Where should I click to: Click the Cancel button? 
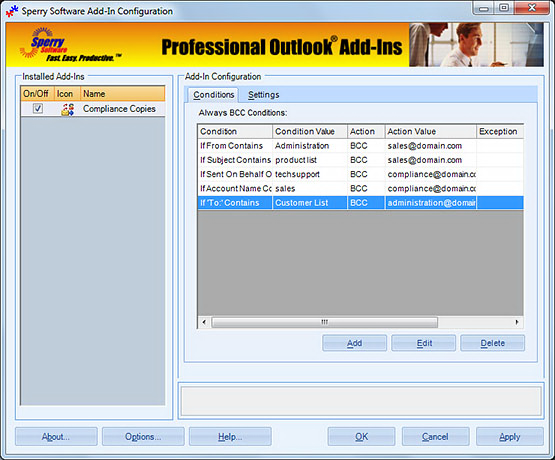coord(435,437)
